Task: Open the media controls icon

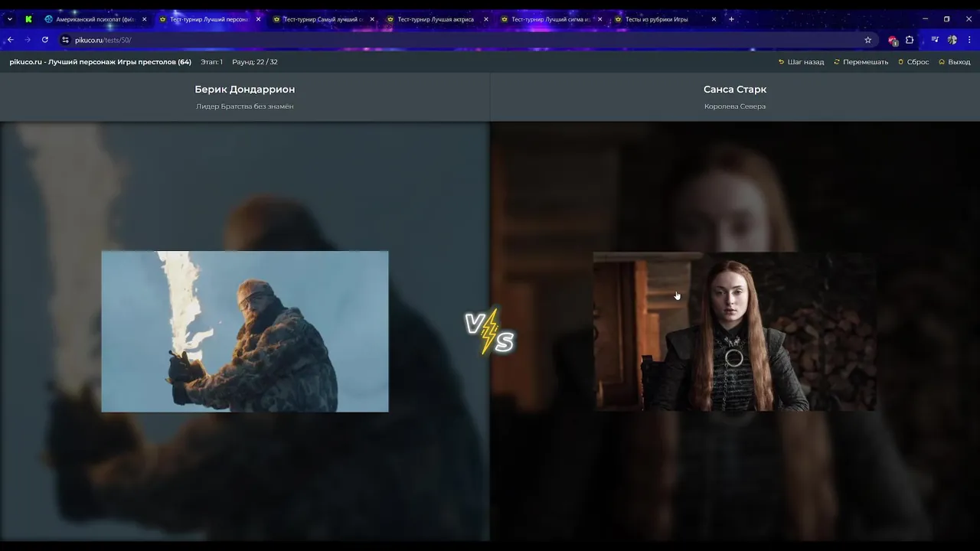Action: point(935,40)
